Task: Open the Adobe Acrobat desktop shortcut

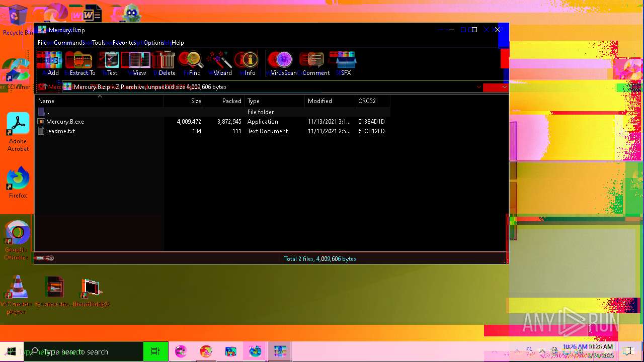Action: (x=18, y=132)
